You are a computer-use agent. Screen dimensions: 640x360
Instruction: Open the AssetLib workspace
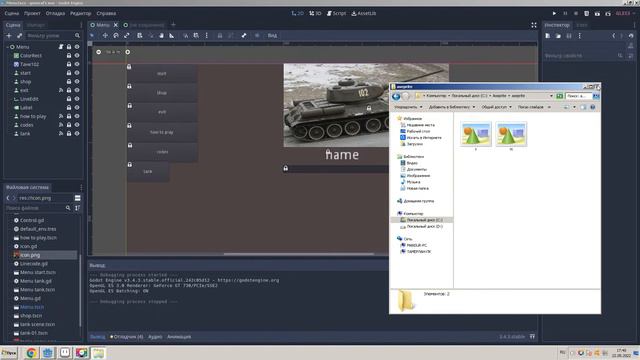point(364,13)
